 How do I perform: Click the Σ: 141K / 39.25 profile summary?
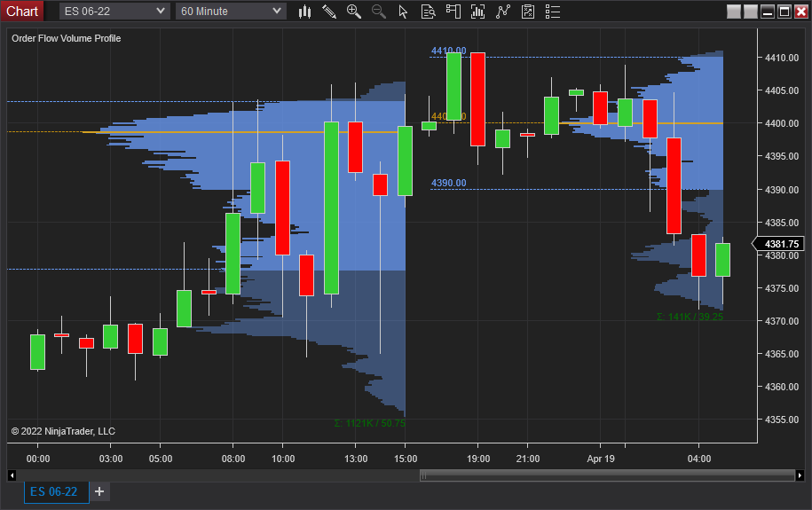point(690,317)
